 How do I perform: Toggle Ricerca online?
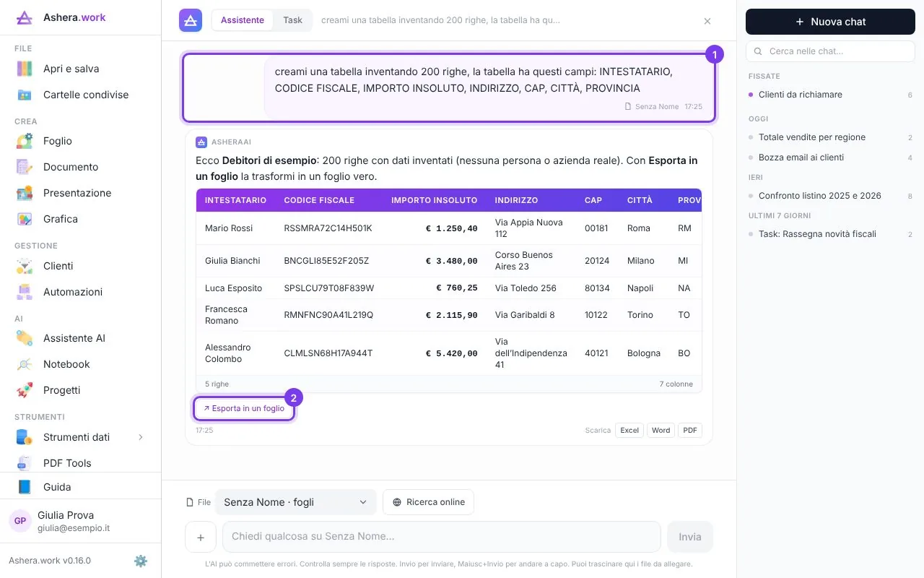[428, 502]
